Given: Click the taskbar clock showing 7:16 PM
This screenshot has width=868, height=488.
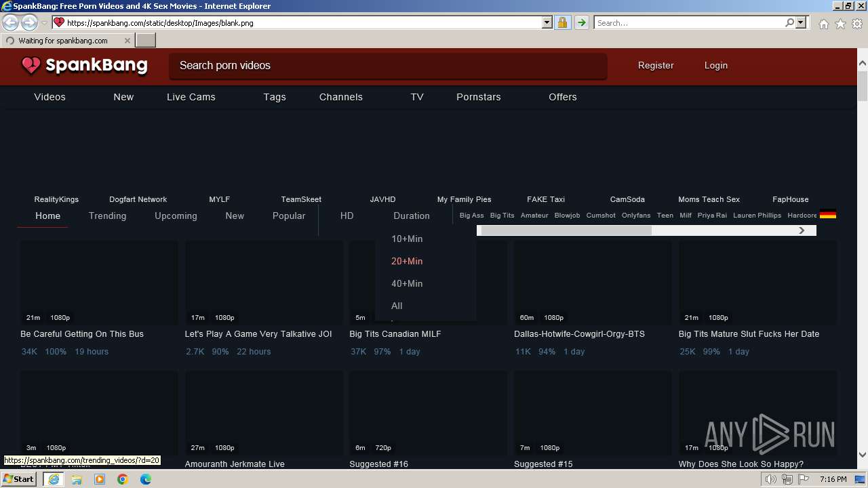Looking at the screenshot, I should click(x=833, y=479).
